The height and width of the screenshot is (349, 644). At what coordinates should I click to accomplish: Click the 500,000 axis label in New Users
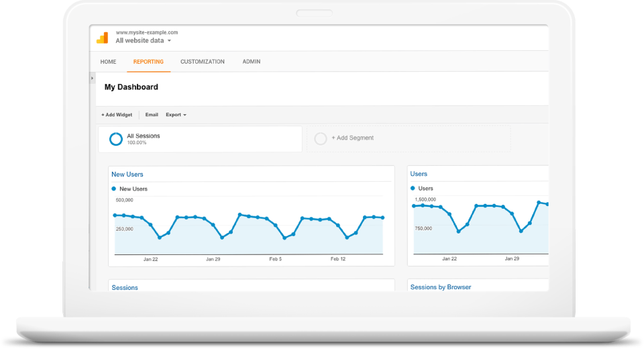point(125,200)
